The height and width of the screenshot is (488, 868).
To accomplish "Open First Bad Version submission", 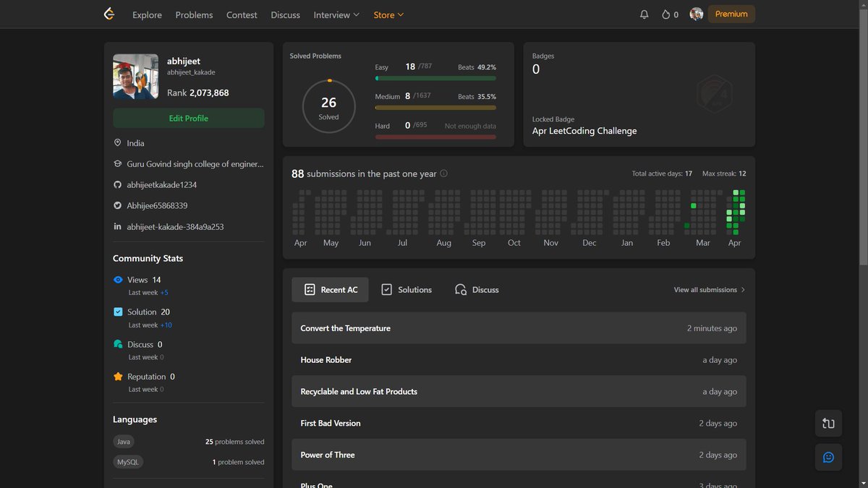I will (x=519, y=424).
